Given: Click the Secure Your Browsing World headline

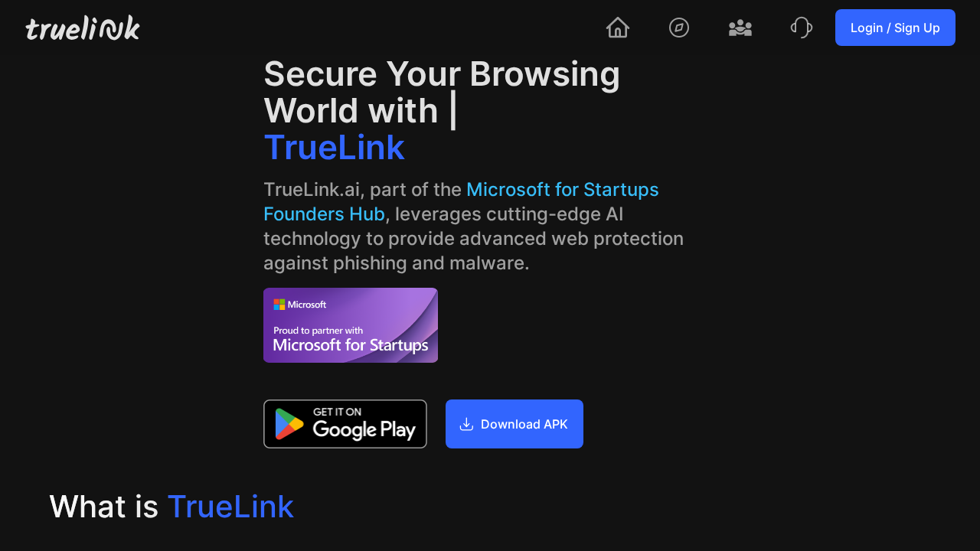Looking at the screenshot, I should click(x=442, y=92).
